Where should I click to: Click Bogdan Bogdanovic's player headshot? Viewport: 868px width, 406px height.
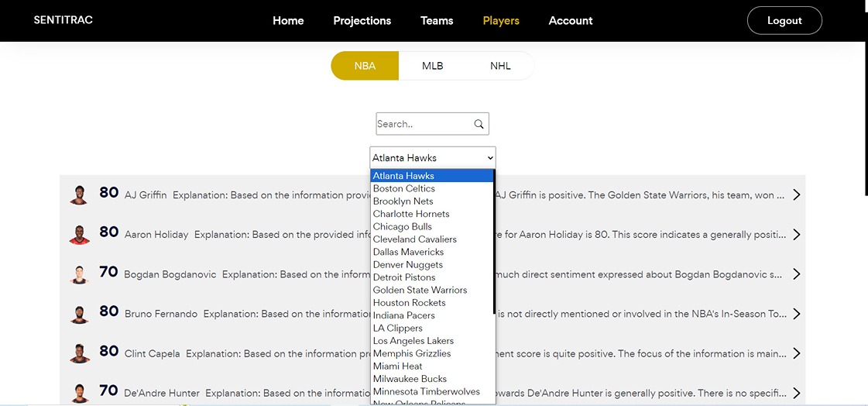click(x=79, y=274)
